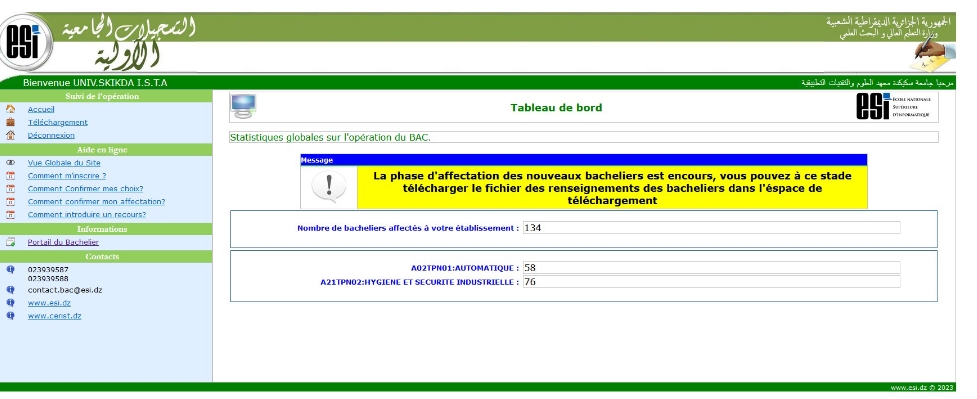Viewport: 977px width, 399px height.
Task: Click the icon beside Portail du Bachelier
Action: click(x=10, y=242)
